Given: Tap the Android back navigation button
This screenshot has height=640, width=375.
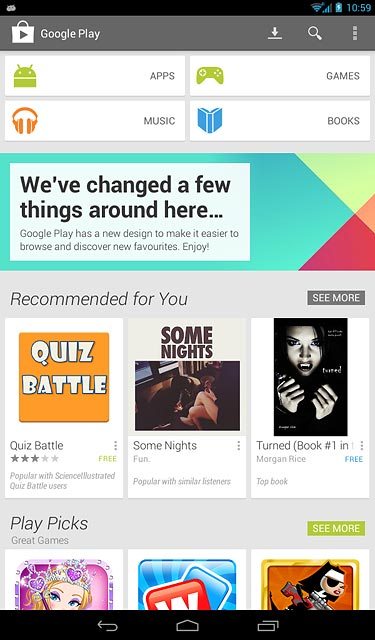Looking at the screenshot, I should tap(108, 626).
